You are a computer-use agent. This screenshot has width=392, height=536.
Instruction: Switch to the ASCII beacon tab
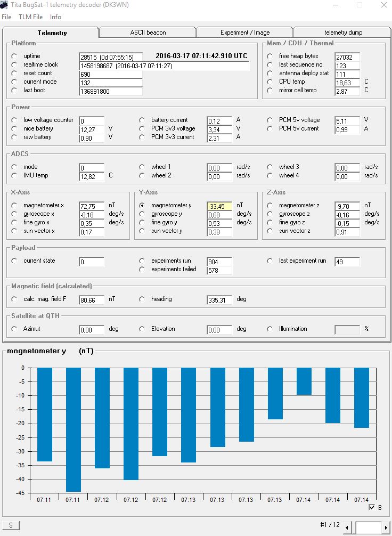pos(148,33)
